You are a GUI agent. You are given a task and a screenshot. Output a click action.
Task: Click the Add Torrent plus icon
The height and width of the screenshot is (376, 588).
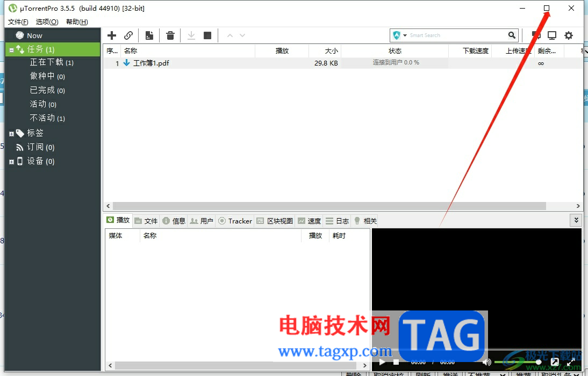tap(112, 35)
